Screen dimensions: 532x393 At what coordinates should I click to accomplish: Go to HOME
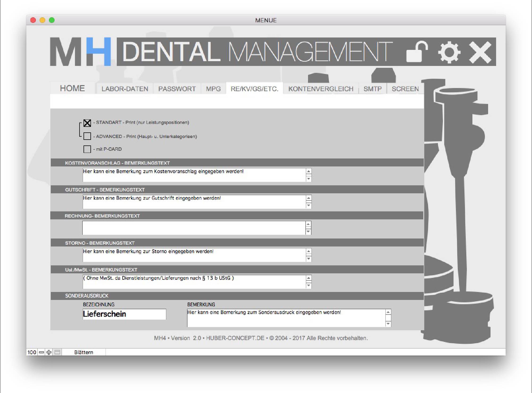(72, 88)
